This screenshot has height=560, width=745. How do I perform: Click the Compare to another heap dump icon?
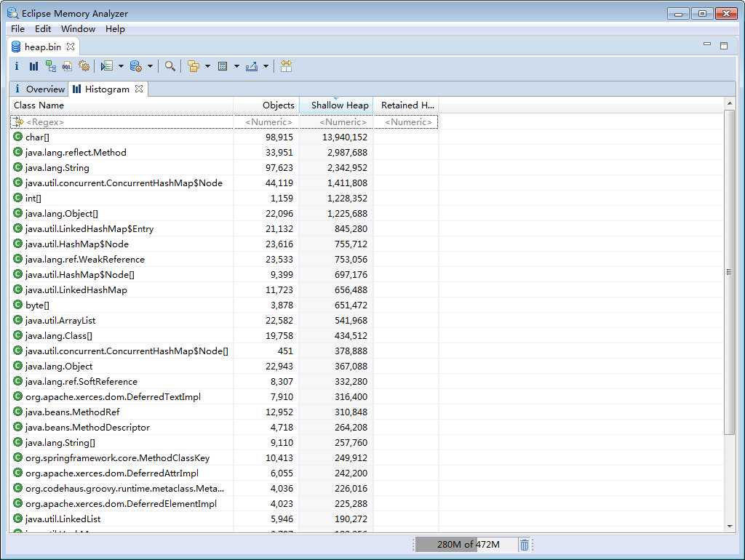285,66
